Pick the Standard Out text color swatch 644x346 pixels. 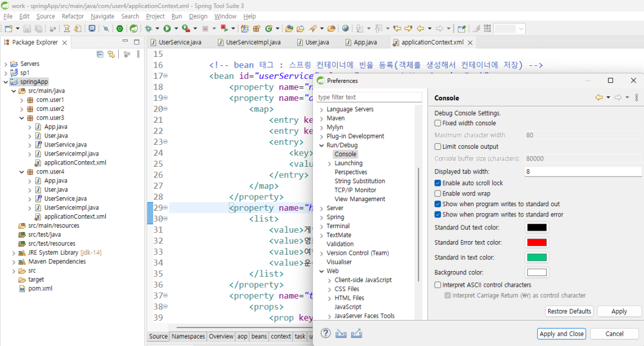coord(537,228)
